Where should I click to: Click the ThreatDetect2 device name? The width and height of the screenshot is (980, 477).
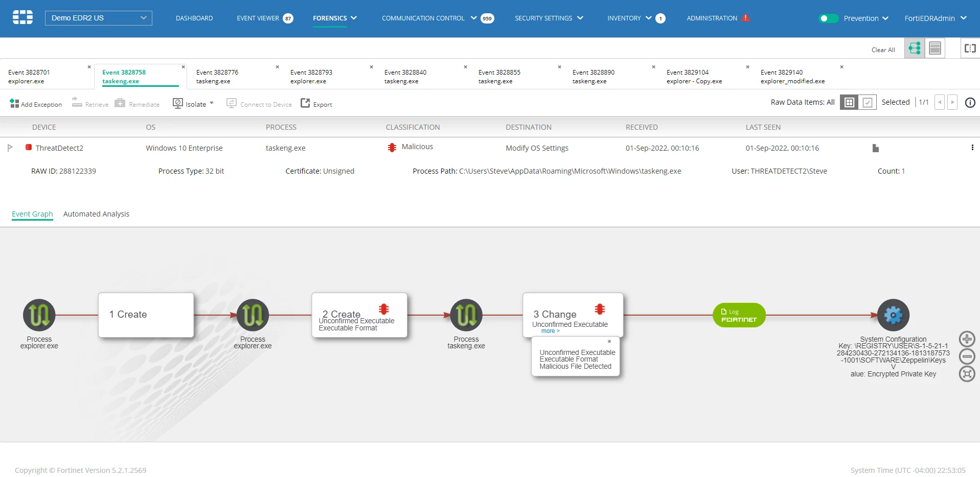pyautogui.click(x=59, y=148)
